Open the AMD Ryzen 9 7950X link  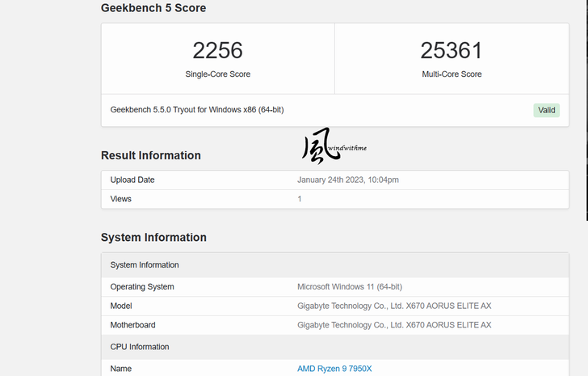(x=334, y=369)
